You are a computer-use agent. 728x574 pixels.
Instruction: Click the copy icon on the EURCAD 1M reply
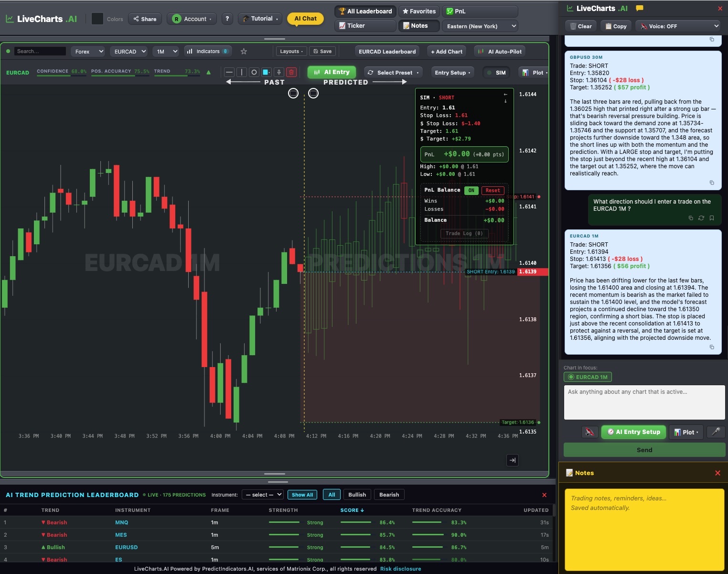tap(712, 347)
